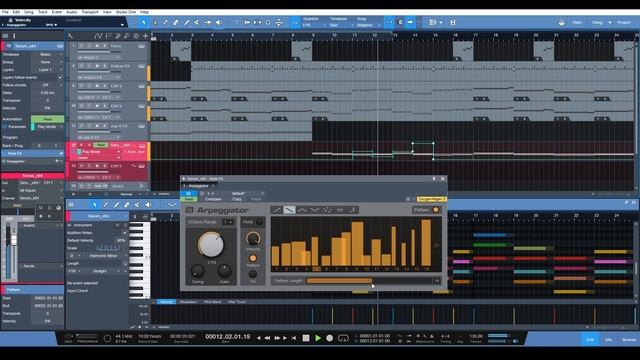Expand the Note FX section in inspector

click(x=32, y=153)
